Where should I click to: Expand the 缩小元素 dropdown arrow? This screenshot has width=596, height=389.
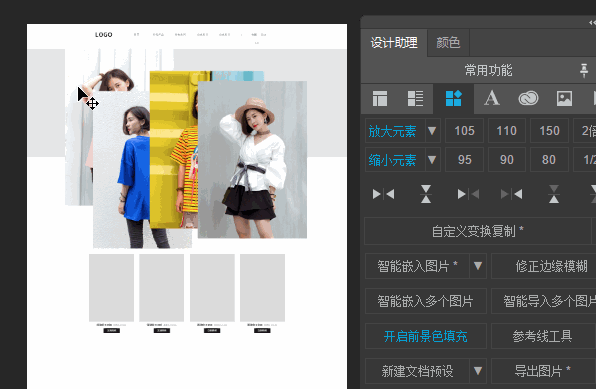[432, 159]
